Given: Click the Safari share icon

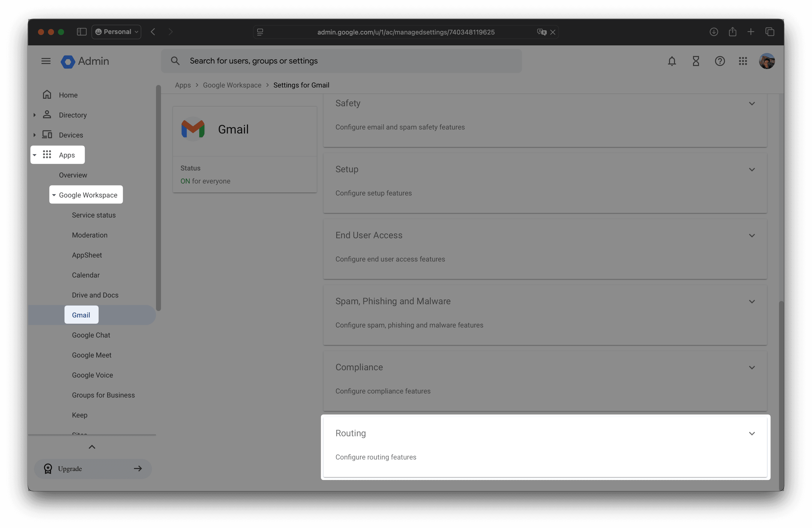Looking at the screenshot, I should point(732,32).
